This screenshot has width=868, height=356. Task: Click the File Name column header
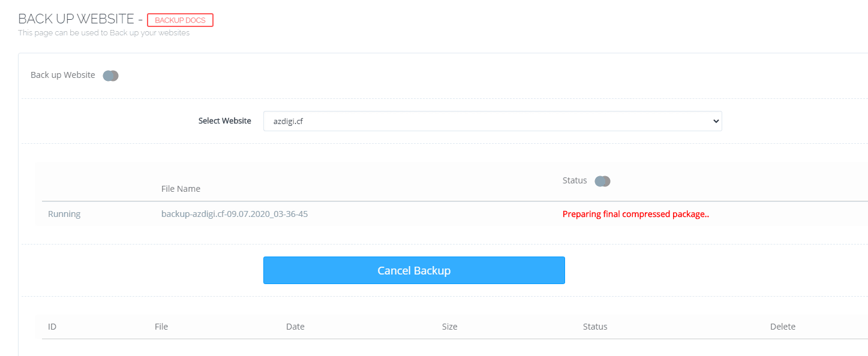pos(181,189)
